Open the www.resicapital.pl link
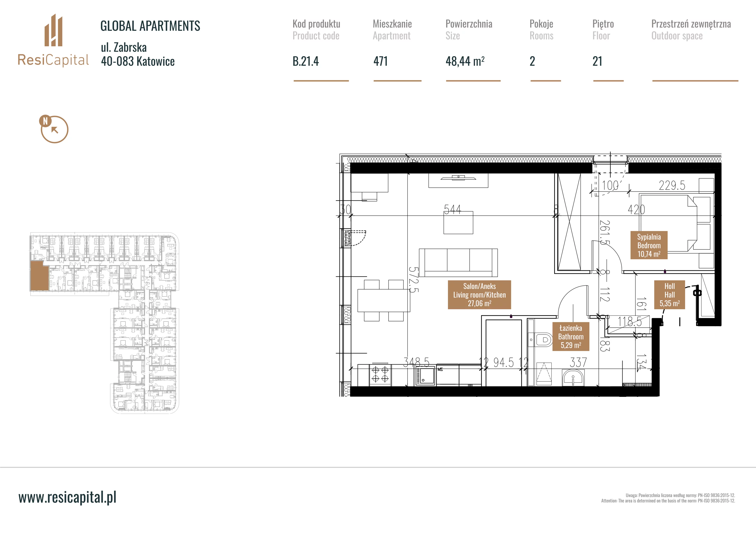756x534 pixels. click(68, 497)
